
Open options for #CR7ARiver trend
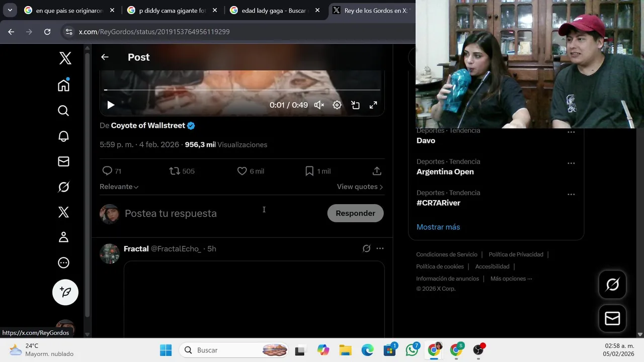tap(571, 195)
